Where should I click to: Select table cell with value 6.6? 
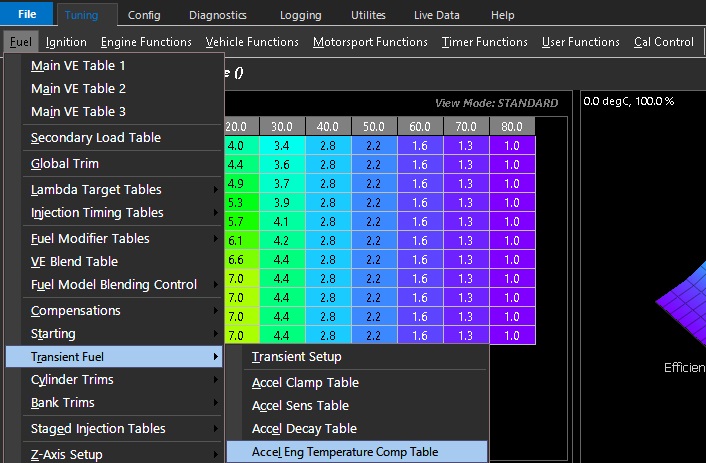tap(242, 260)
